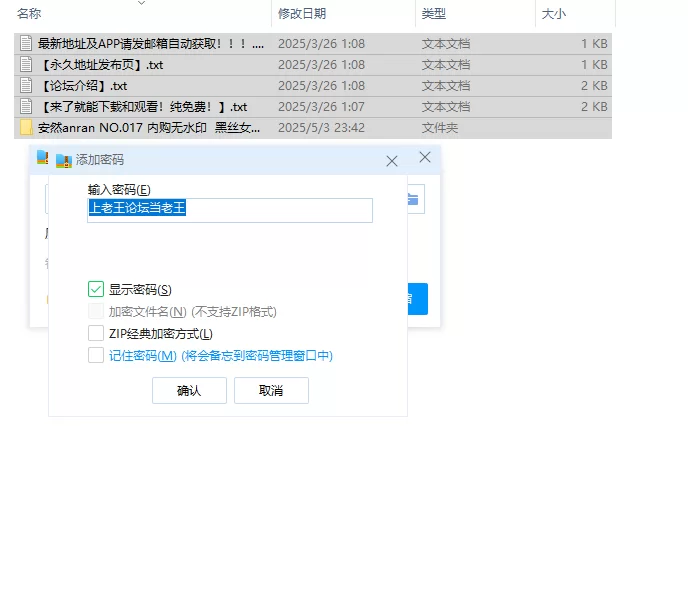
Task: Tick the 记住密码 checkbox
Action: (x=96, y=356)
